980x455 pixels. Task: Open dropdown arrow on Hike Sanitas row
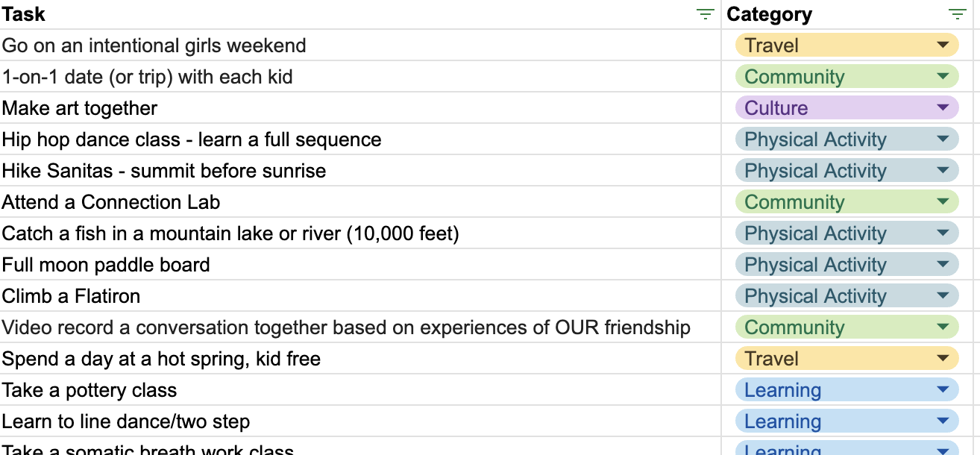(943, 171)
